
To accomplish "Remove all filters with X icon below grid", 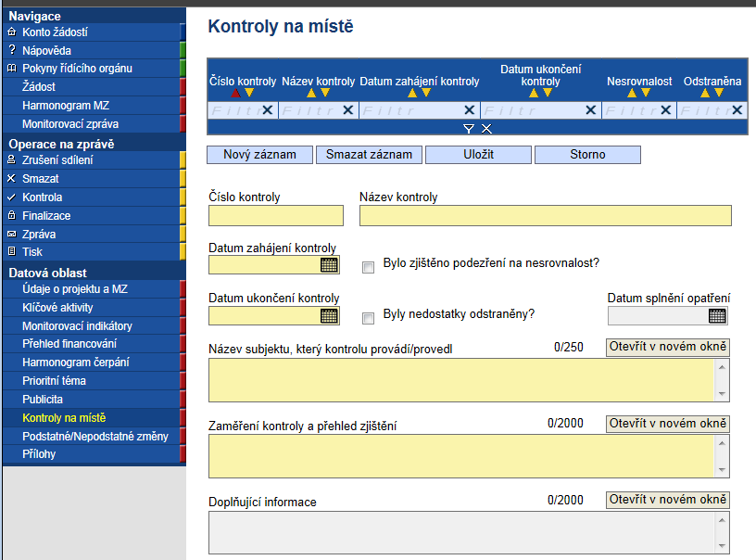I will click(x=487, y=129).
